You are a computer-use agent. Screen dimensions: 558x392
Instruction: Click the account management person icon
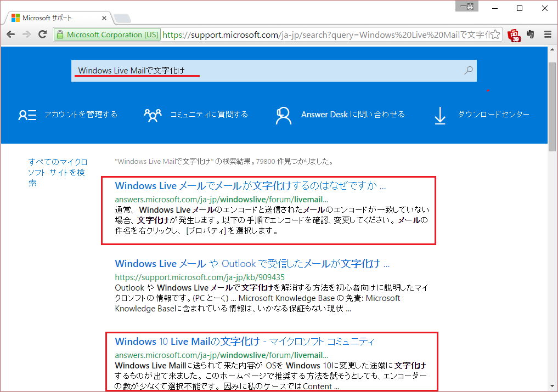pos(27,115)
